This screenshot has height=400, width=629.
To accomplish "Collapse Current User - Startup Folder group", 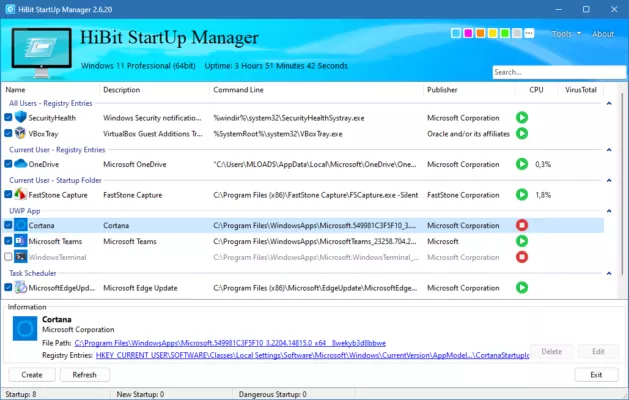I will (609, 180).
